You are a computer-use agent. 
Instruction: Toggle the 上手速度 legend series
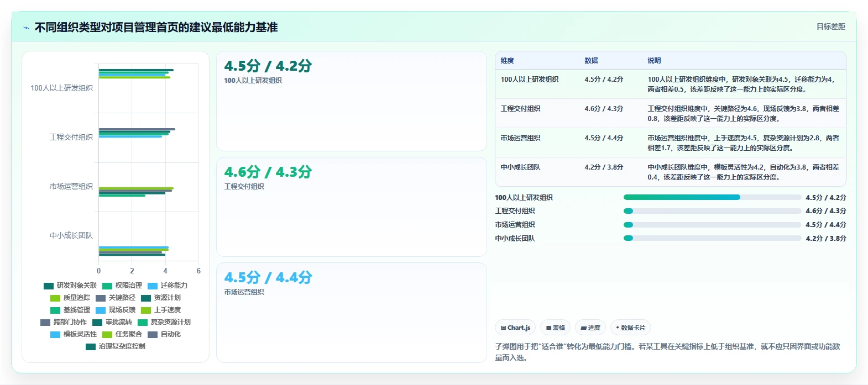(161, 310)
